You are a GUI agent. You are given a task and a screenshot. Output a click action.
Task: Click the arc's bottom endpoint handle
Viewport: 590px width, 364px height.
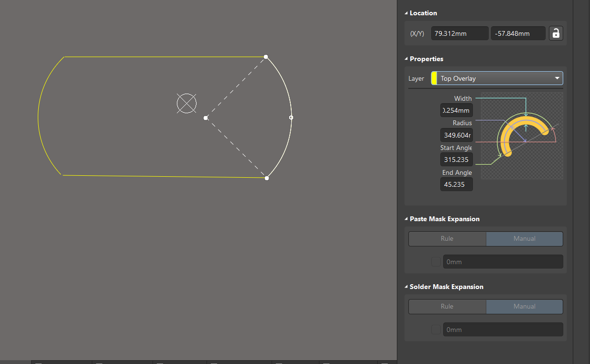(x=267, y=178)
